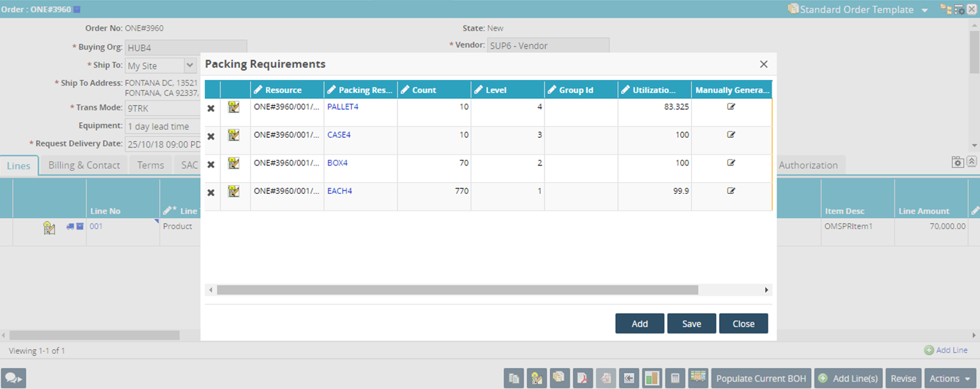The width and height of the screenshot is (980, 389).
Task: Toggle Manually Generated for BOX4 row
Action: pyautogui.click(x=731, y=163)
